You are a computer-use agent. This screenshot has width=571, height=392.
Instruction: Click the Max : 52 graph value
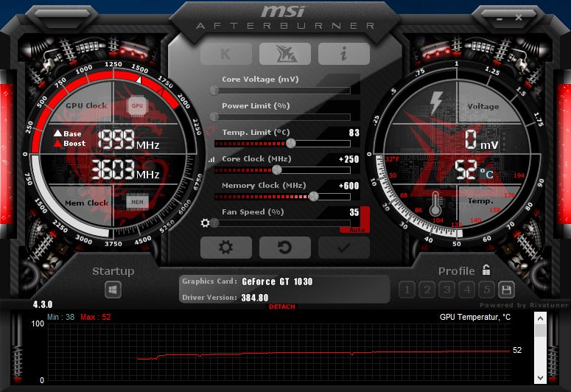[x=95, y=317]
